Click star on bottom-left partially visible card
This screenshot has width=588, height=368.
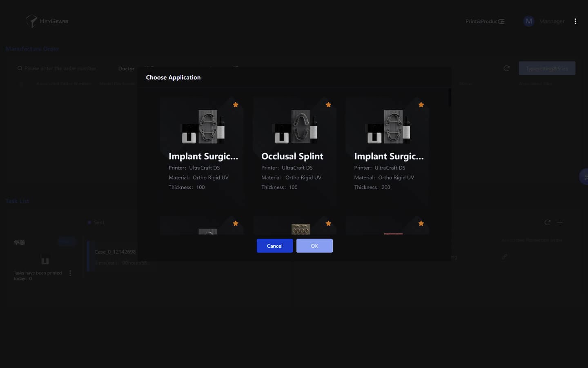(x=236, y=223)
